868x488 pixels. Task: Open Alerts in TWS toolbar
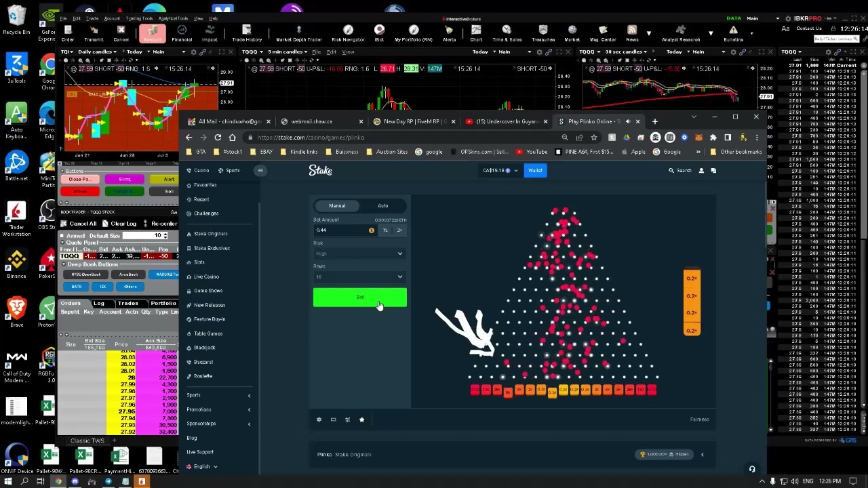(x=449, y=33)
